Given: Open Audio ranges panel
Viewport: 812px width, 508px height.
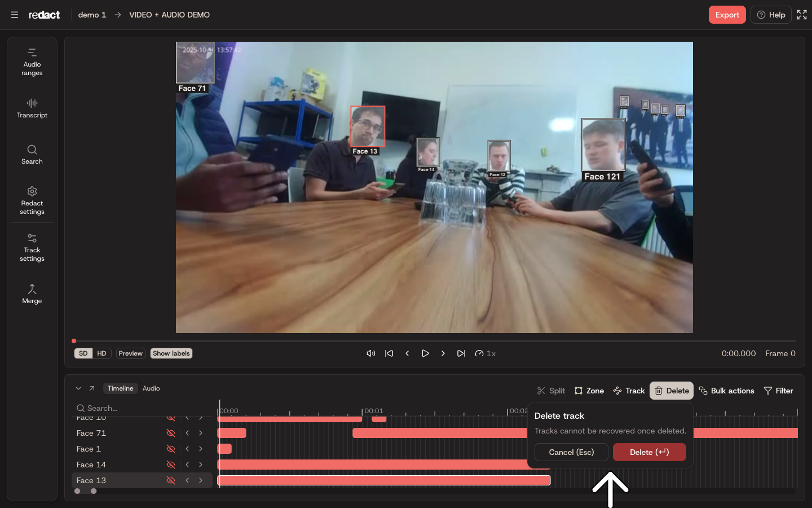Looking at the screenshot, I should (x=32, y=62).
